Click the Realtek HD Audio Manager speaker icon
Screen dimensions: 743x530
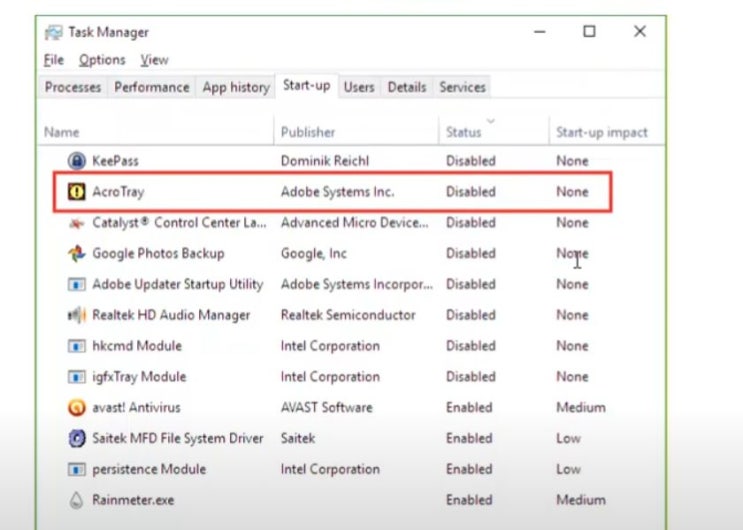[76, 316]
